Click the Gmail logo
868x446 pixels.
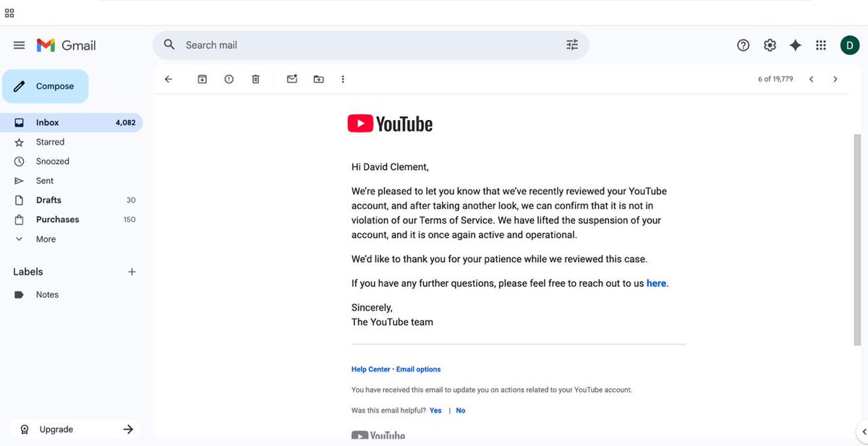pyautogui.click(x=67, y=45)
